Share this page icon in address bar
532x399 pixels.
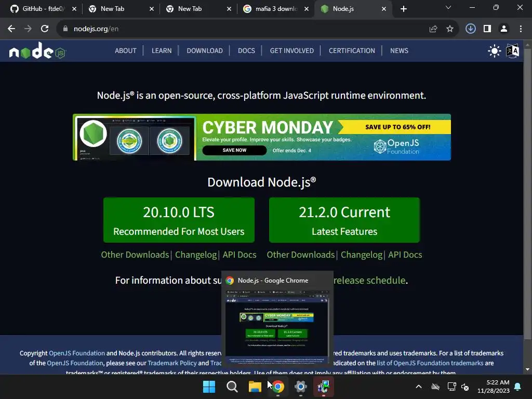point(433,29)
